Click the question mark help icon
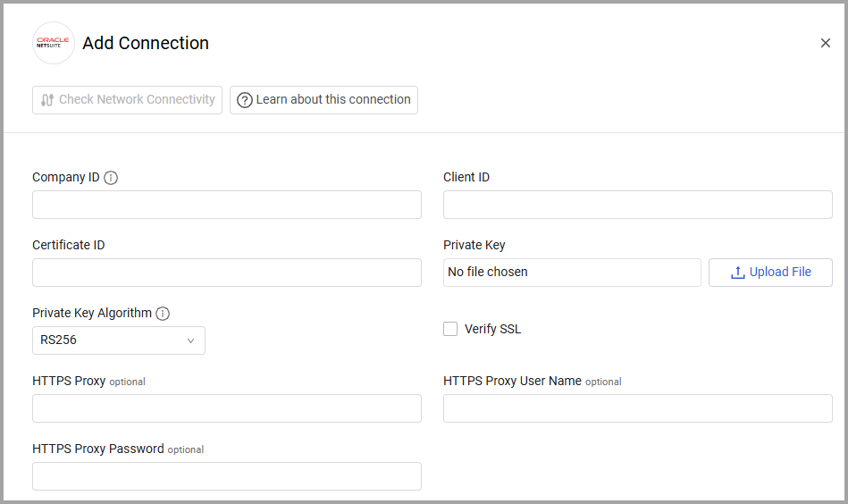This screenshot has height=504, width=848. [245, 100]
